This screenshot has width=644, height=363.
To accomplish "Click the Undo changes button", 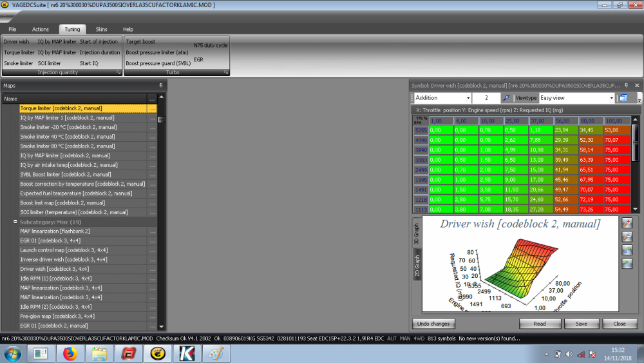I will [433, 324].
